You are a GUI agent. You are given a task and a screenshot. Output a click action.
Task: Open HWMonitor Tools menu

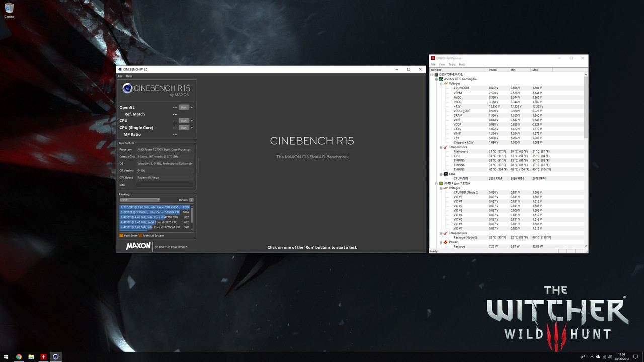[452, 64]
